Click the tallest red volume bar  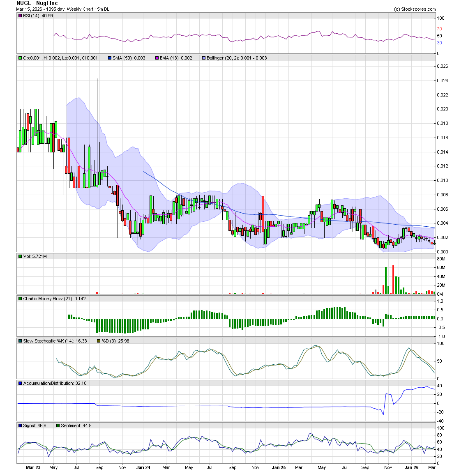pos(393,280)
